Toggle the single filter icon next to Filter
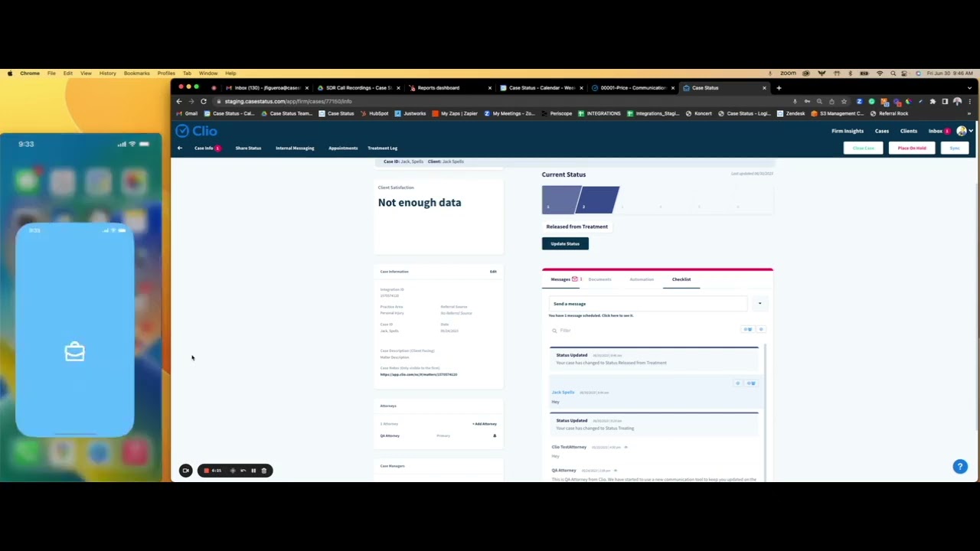980x551 pixels. pos(760,330)
